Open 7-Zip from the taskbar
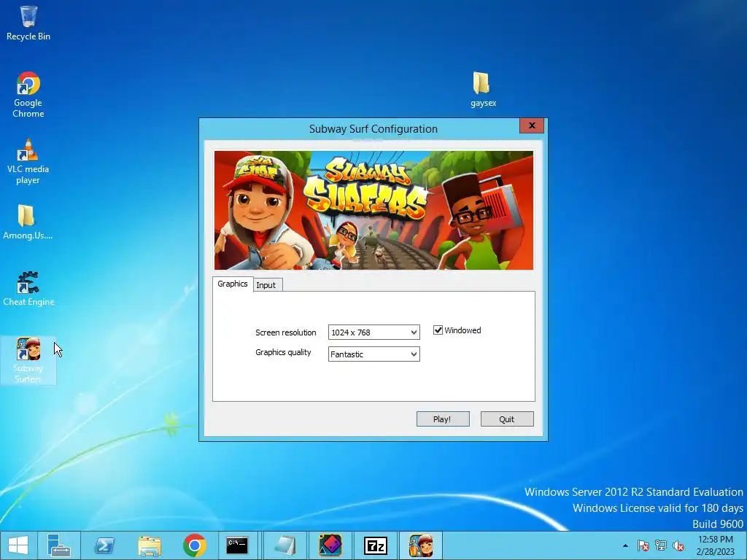Screen dimensions: 747x560 click(376, 545)
